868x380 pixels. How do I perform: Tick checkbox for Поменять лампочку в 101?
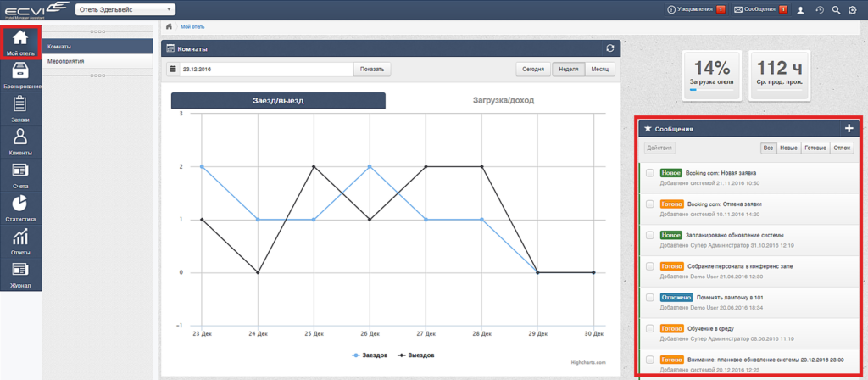click(x=650, y=297)
